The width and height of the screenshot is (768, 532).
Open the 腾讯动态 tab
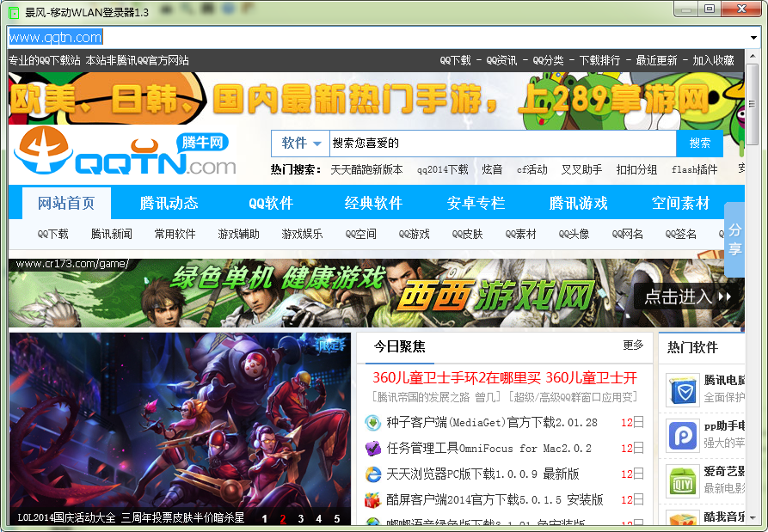tap(169, 203)
